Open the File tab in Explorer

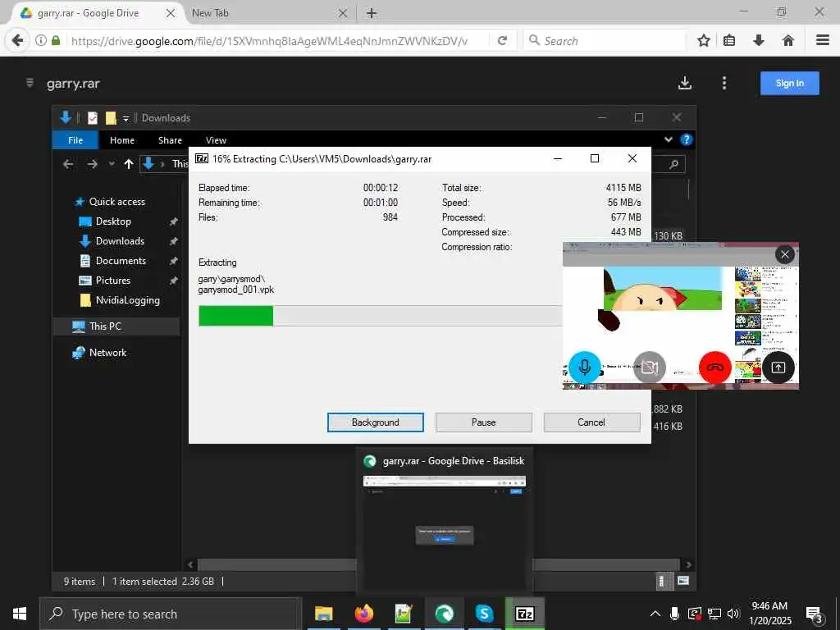[x=75, y=140]
